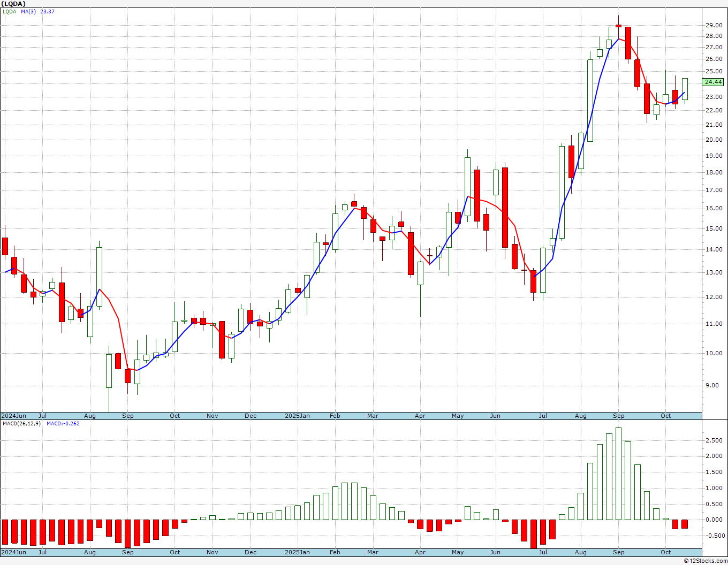Click the 28.00 price axis label
Viewport: 728px width, 565px height.
pyautogui.click(x=713, y=36)
